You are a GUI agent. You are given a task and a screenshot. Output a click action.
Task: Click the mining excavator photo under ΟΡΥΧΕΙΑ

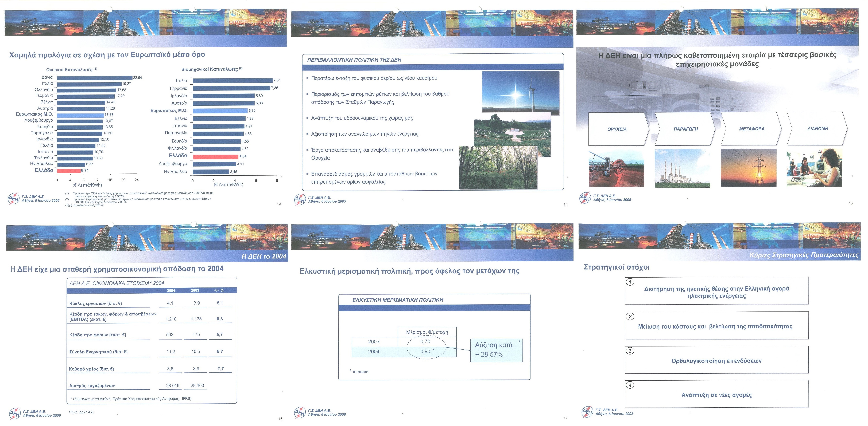[616, 168]
